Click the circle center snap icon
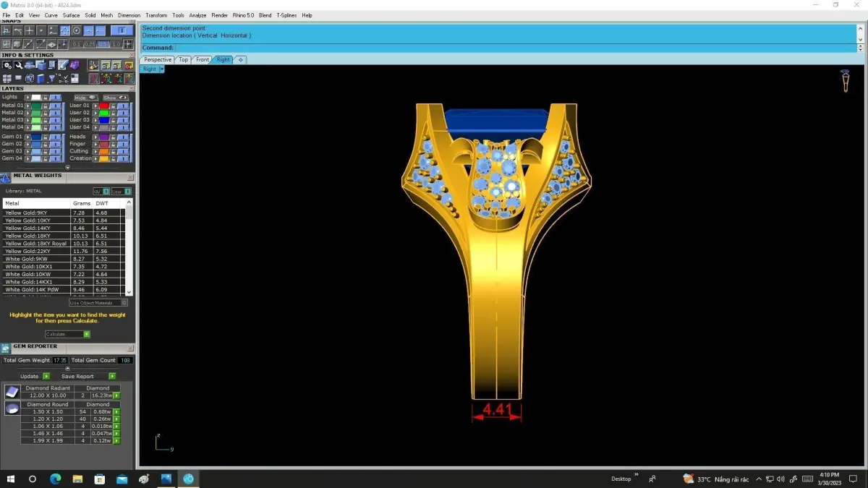The image size is (868, 488). [77, 30]
